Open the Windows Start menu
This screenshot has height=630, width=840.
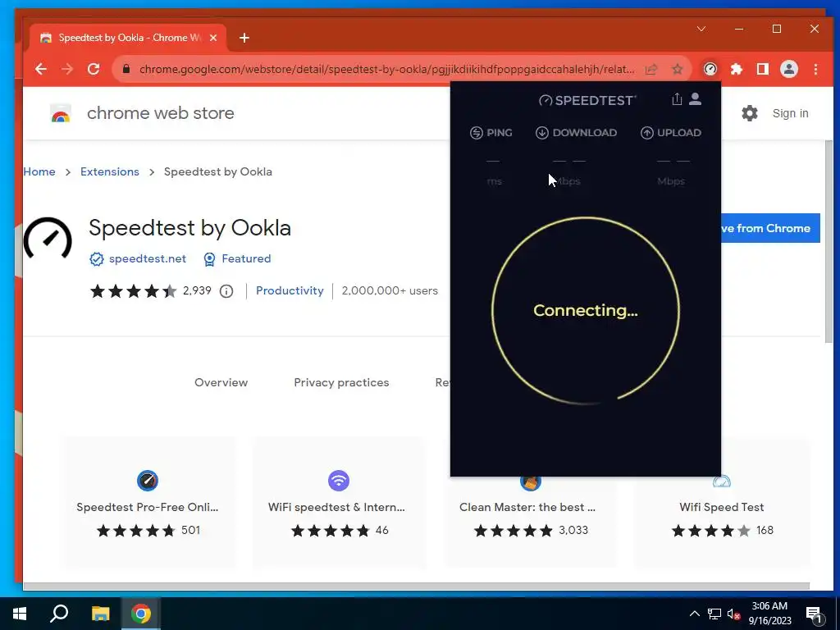[x=20, y=614]
